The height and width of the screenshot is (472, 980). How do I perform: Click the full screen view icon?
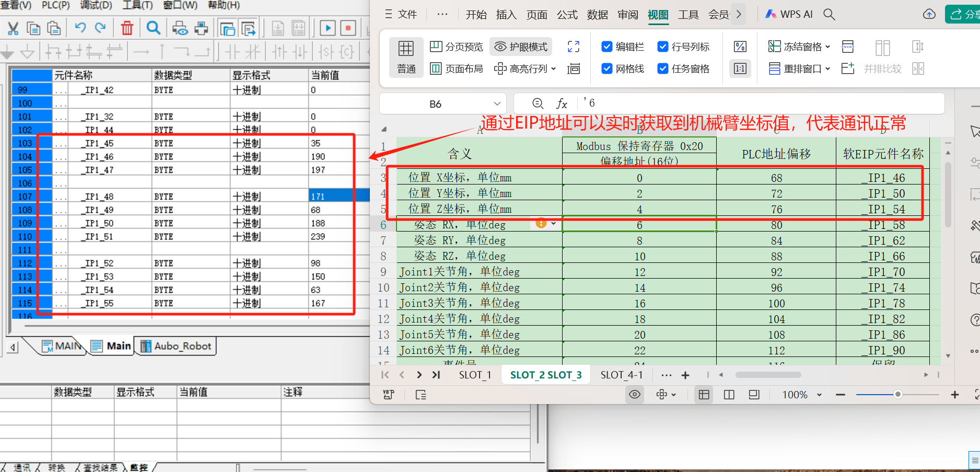(x=574, y=47)
